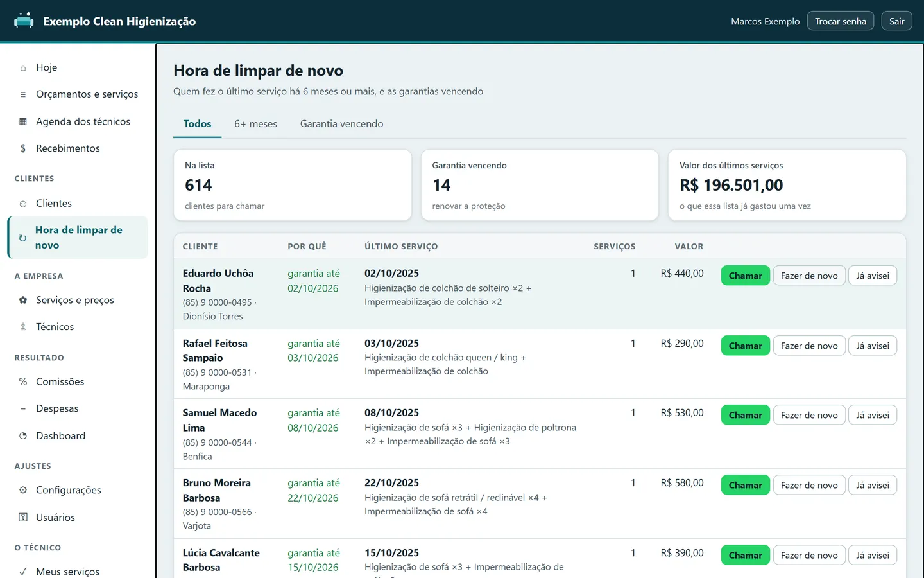Click the Na lista 614 summary card
The width and height of the screenshot is (924, 578).
click(x=293, y=185)
